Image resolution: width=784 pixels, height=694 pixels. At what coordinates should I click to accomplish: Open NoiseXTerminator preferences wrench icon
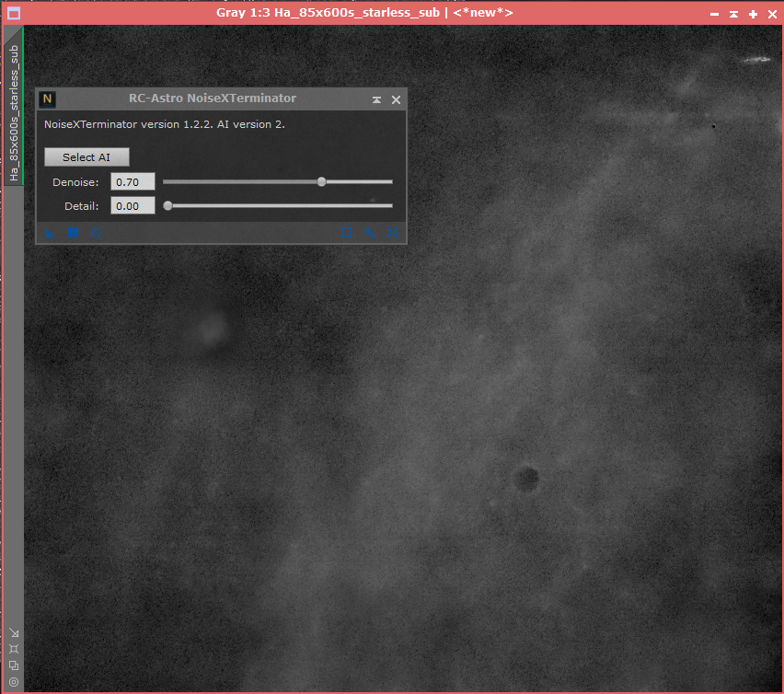(369, 233)
